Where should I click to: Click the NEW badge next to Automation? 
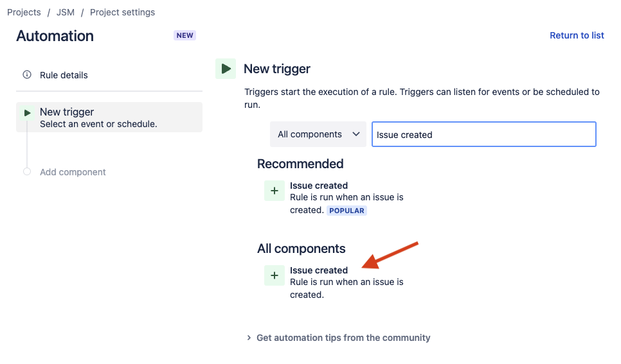(x=184, y=35)
